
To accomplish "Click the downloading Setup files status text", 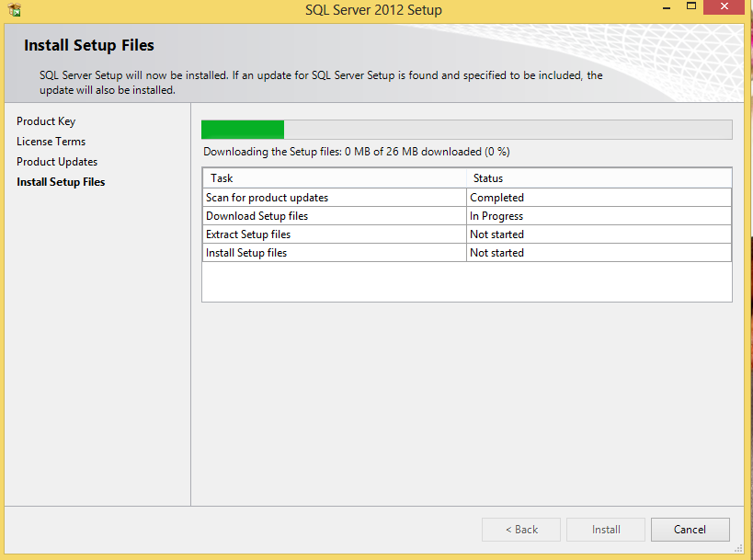I will pos(357,152).
